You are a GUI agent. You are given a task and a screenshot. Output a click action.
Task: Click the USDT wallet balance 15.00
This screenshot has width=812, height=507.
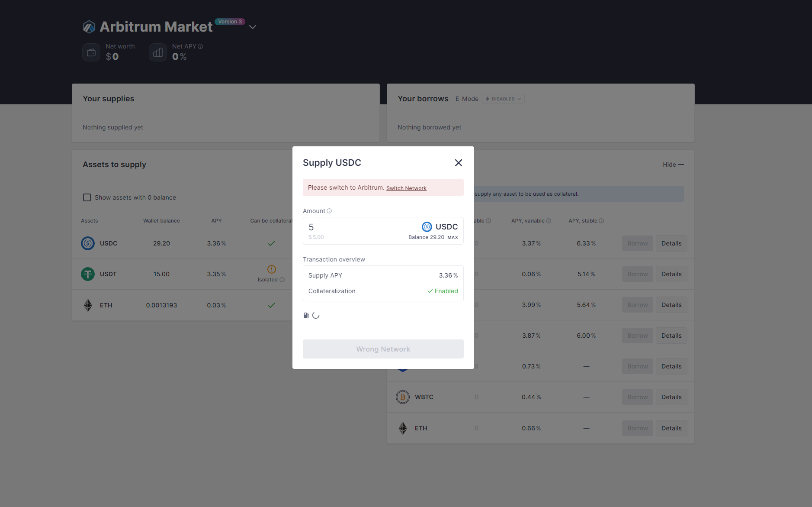161,274
